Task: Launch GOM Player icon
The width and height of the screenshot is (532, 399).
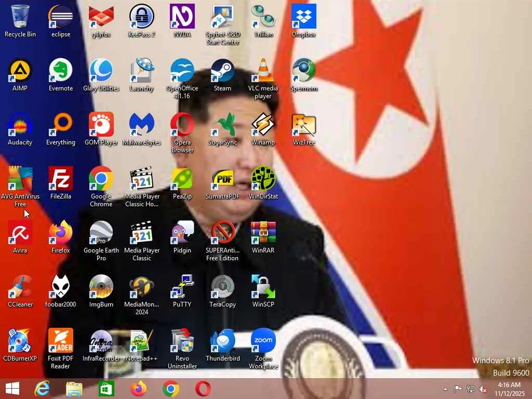Action: 101,129
